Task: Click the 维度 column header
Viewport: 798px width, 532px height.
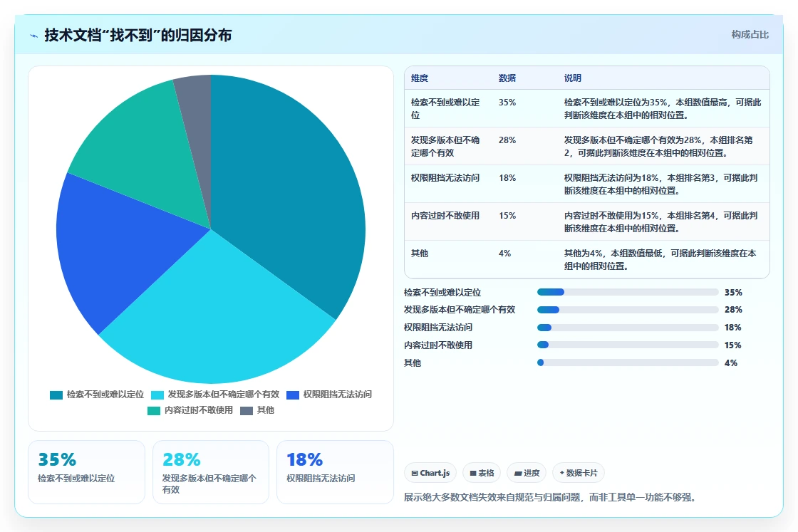Action: (420, 78)
